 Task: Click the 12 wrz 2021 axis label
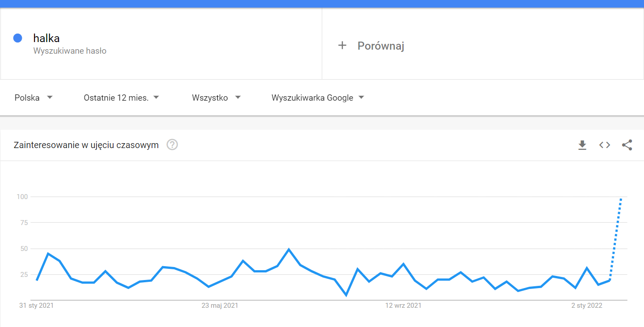pyautogui.click(x=404, y=306)
